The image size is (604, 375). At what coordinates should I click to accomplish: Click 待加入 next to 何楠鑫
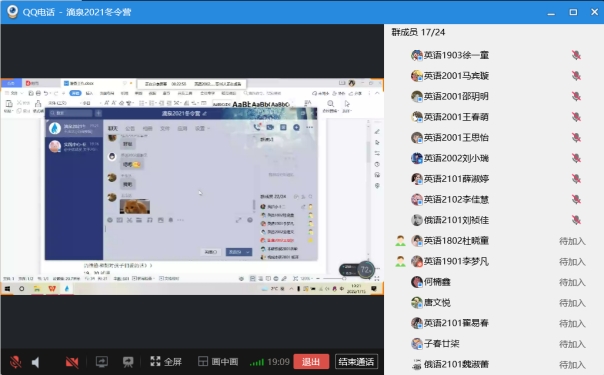click(x=572, y=282)
